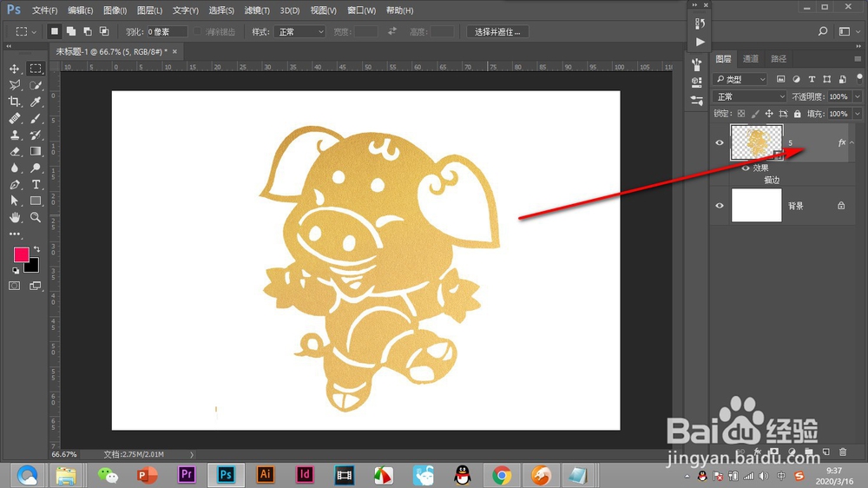Select the Clone Stamp tool

(15, 135)
